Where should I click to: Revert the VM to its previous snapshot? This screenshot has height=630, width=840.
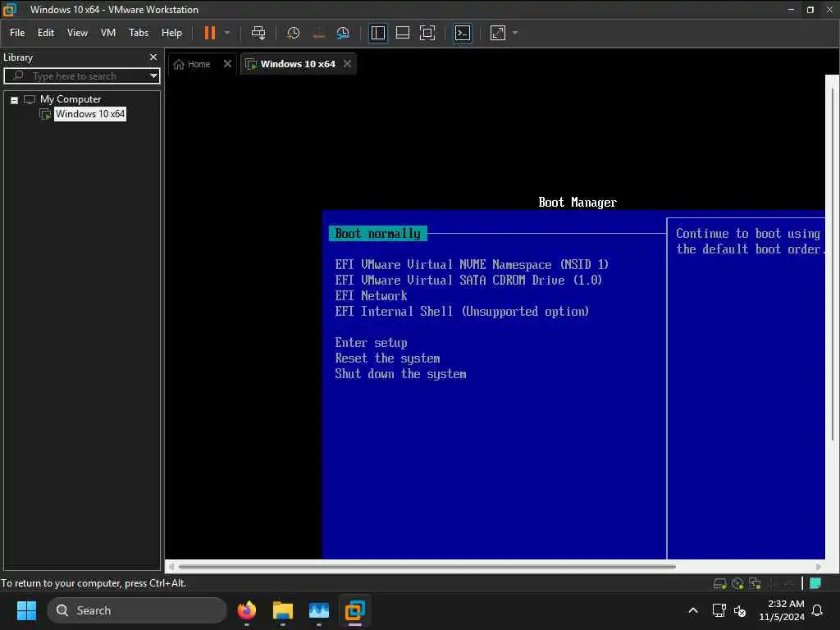(318, 33)
